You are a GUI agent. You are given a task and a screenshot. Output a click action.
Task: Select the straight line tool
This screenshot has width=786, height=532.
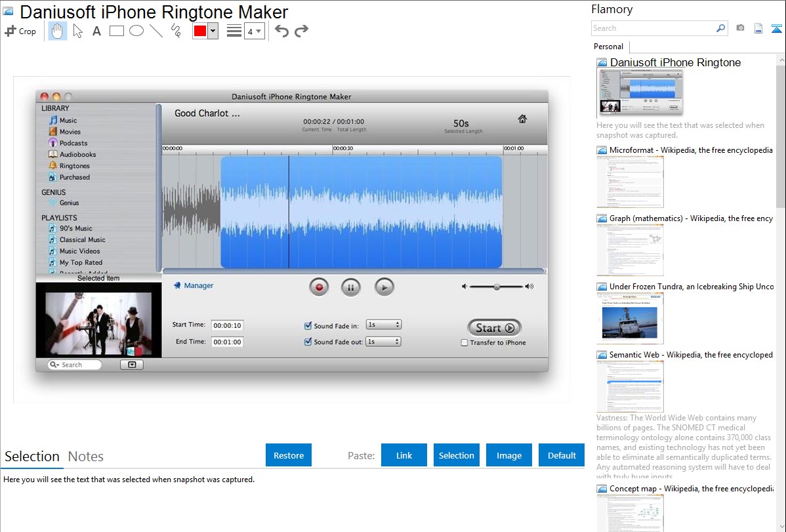(156, 31)
